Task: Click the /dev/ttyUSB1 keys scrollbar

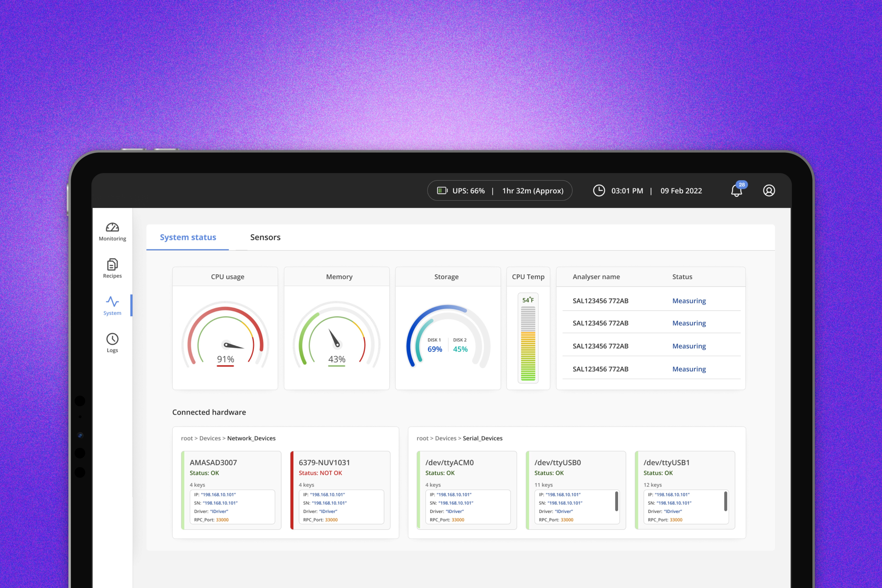Action: coord(725,501)
